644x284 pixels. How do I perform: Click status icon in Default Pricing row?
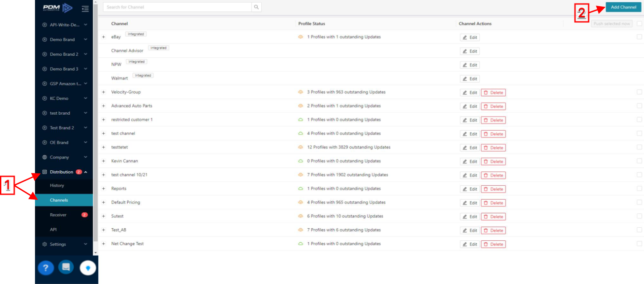click(x=301, y=202)
